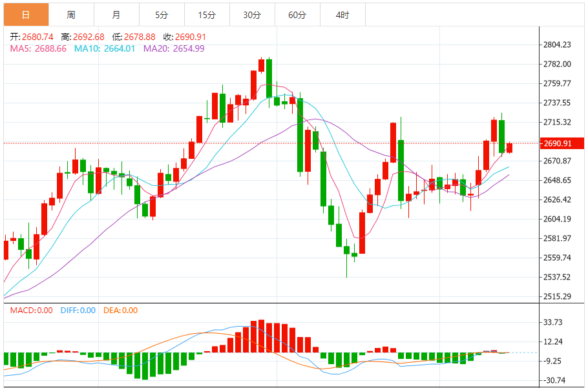The image size is (588, 388).
Task: Switch to the 周 weekly tab
Action: pyautogui.click(x=71, y=15)
